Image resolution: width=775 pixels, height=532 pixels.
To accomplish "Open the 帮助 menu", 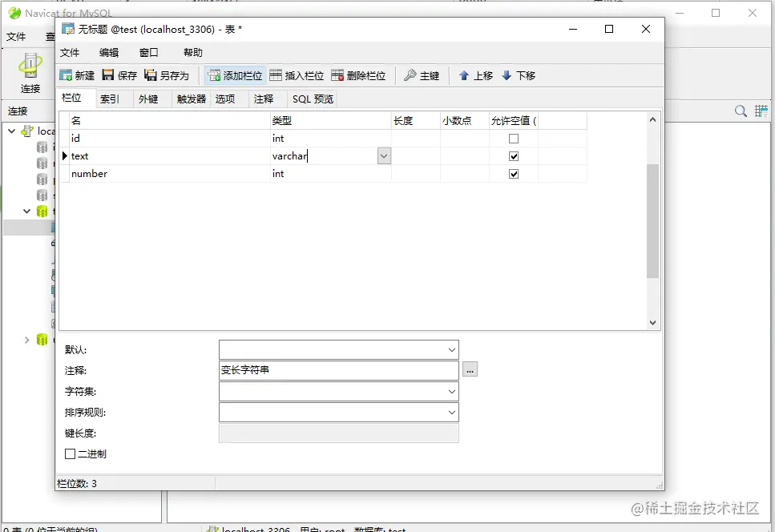I will point(193,52).
